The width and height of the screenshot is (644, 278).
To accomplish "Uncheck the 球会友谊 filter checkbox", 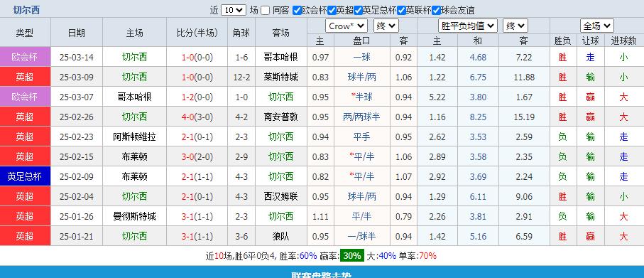I will 436,10.
